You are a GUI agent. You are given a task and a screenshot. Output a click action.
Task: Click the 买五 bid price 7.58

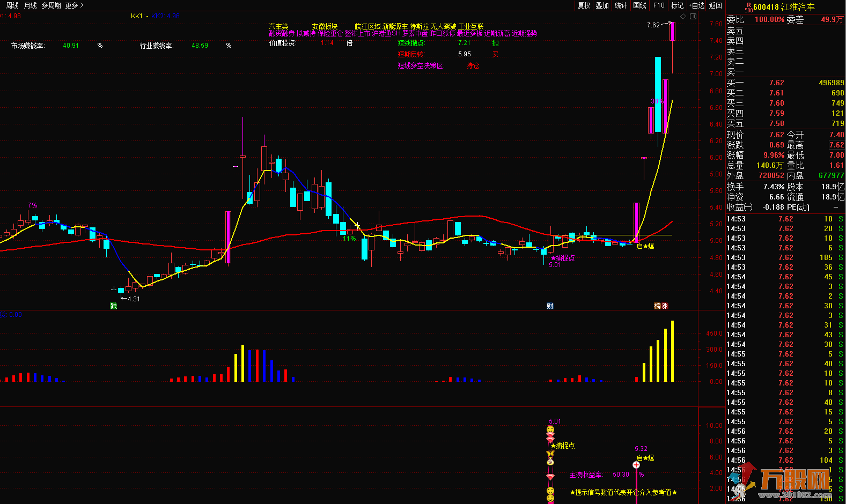(x=776, y=124)
